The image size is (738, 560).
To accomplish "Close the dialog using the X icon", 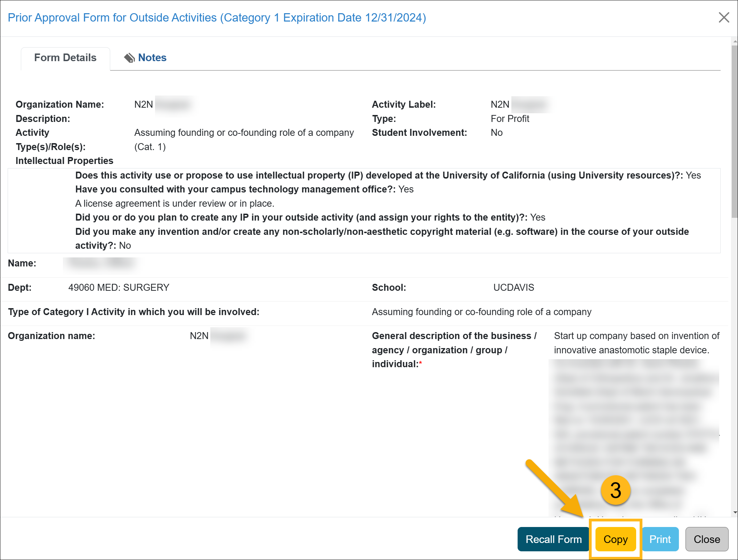I will [724, 17].
